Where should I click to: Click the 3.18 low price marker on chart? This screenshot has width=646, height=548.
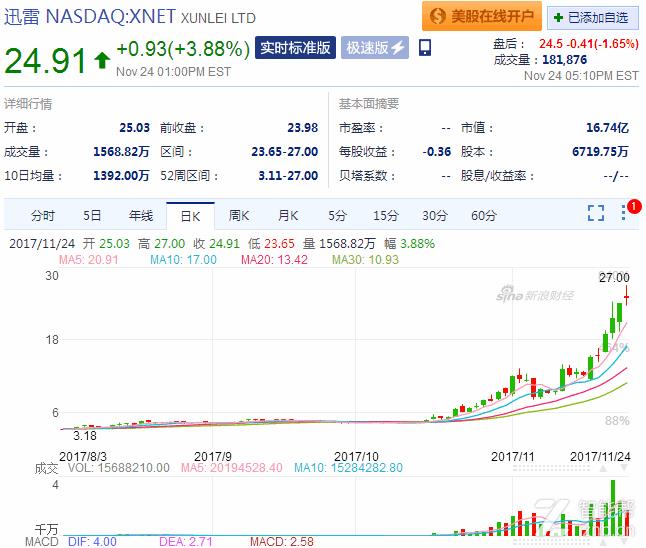[85, 436]
